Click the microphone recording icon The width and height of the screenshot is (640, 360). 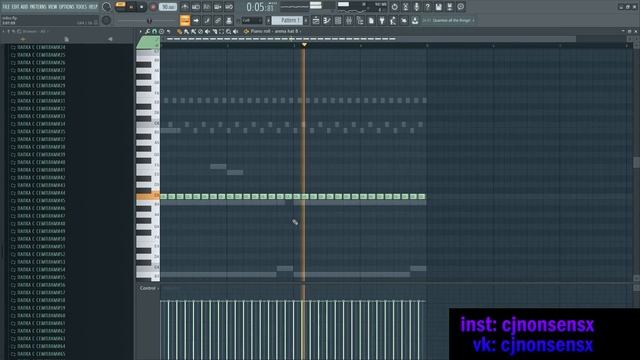click(x=416, y=7)
